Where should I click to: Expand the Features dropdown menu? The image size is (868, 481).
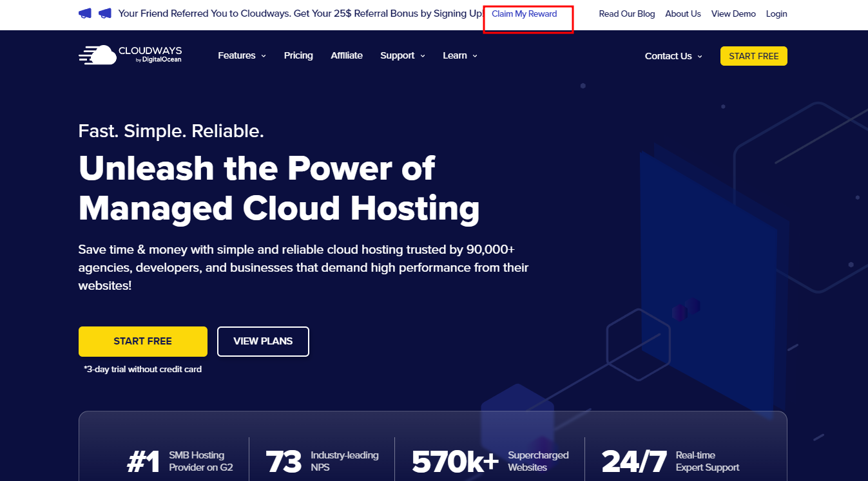click(x=242, y=55)
